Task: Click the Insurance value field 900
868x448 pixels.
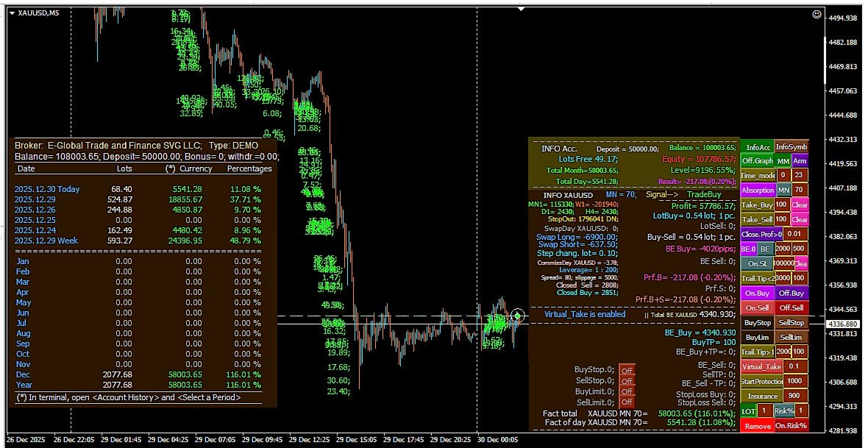Action: point(794,395)
